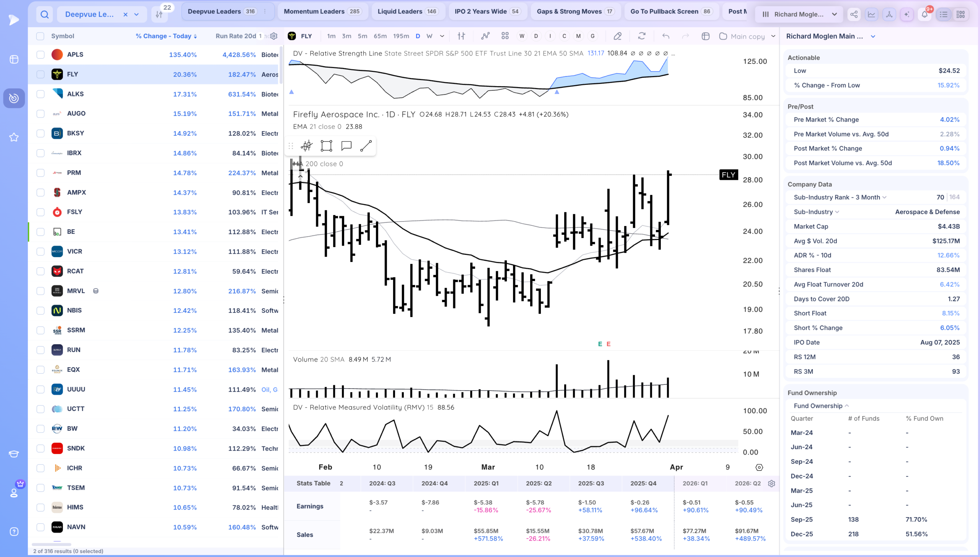
Task: Open the notifications bell
Action: (924, 15)
